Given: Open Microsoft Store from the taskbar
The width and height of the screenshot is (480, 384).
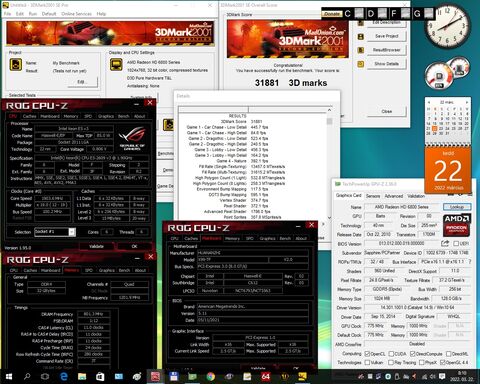Looking at the screenshot, I should 100,377.
